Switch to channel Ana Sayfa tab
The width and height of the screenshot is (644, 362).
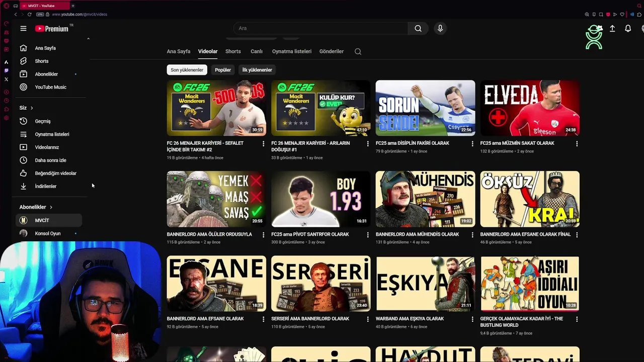pyautogui.click(x=179, y=51)
